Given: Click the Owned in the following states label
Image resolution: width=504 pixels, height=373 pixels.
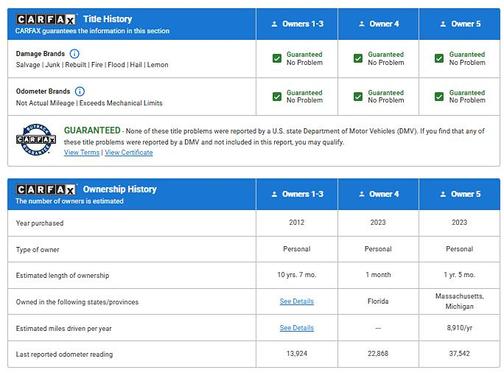Looking at the screenshot, I should pos(77,302).
